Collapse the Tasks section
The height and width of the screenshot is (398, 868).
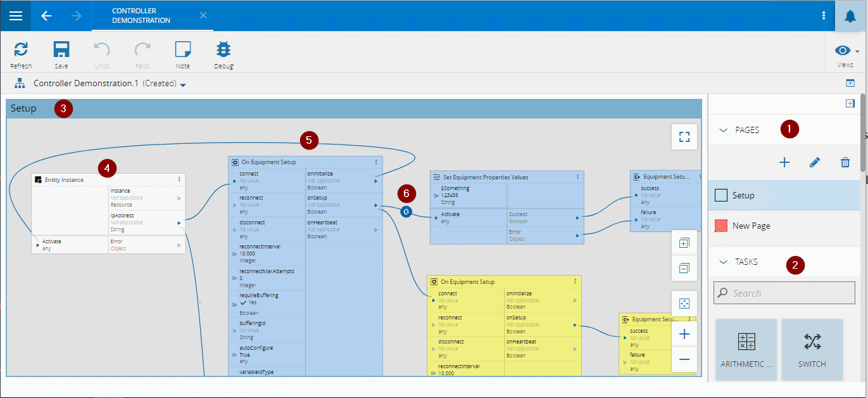point(724,262)
